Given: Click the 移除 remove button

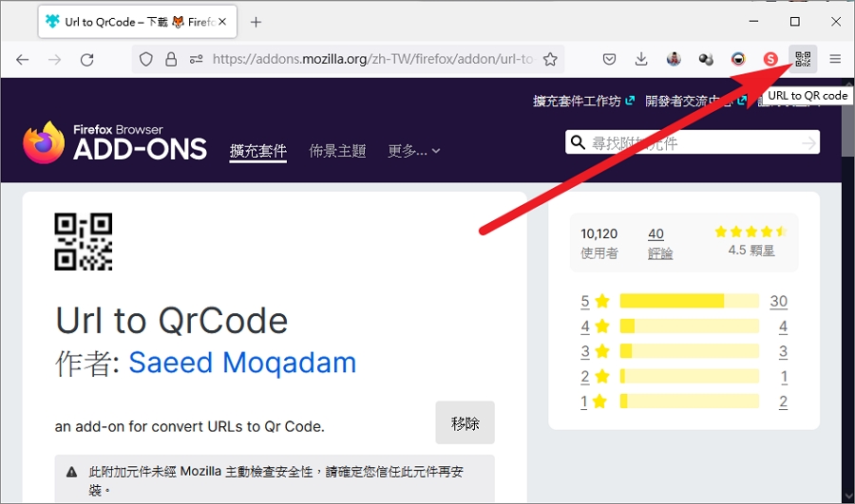Looking at the screenshot, I should (465, 422).
